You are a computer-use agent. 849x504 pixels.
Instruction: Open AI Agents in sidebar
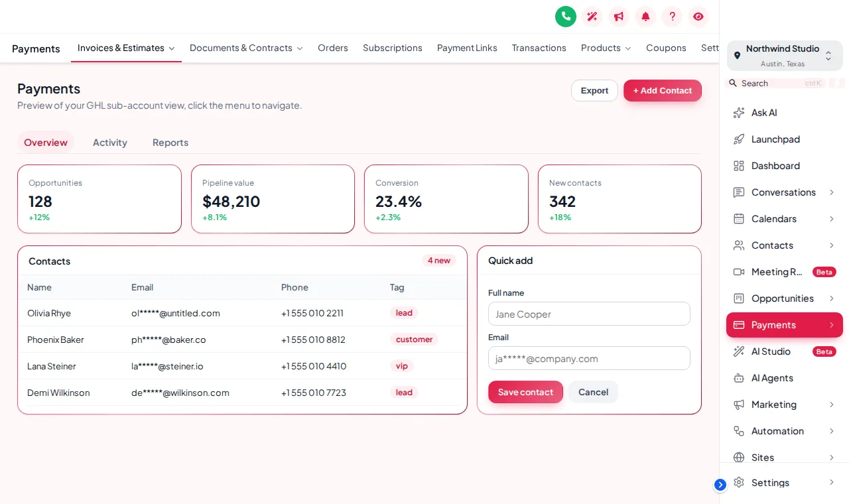(x=785, y=378)
